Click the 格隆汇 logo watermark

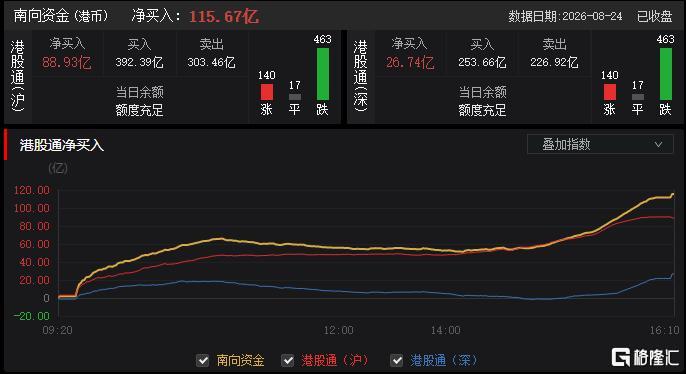645,357
